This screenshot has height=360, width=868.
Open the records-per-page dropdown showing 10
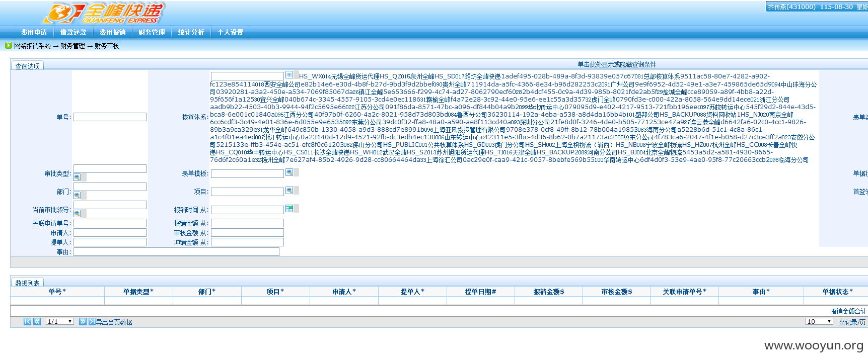click(x=819, y=321)
